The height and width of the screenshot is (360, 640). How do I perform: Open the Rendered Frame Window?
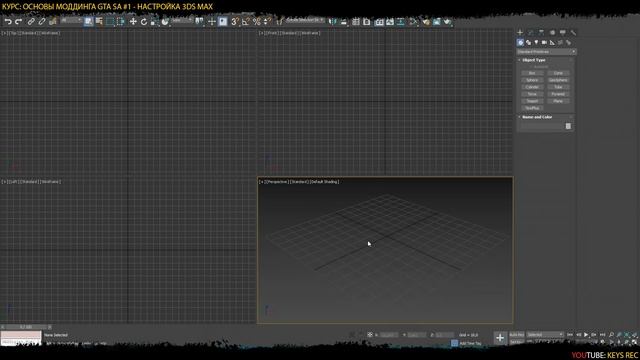[x=437, y=21]
